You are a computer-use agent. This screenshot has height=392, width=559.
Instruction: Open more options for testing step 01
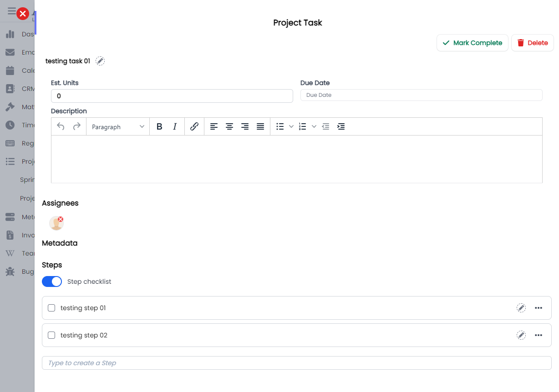pos(539,308)
